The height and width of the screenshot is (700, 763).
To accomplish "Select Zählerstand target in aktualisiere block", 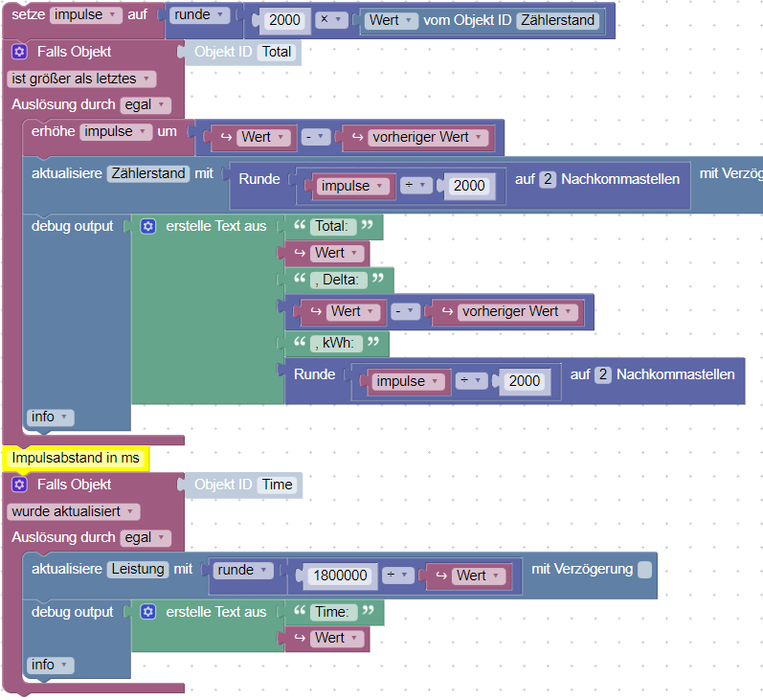I will click(148, 173).
